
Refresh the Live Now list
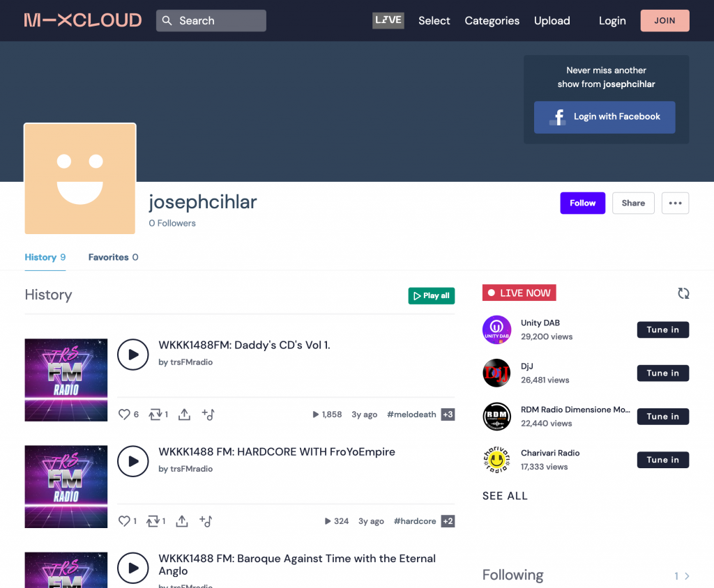[x=683, y=293]
